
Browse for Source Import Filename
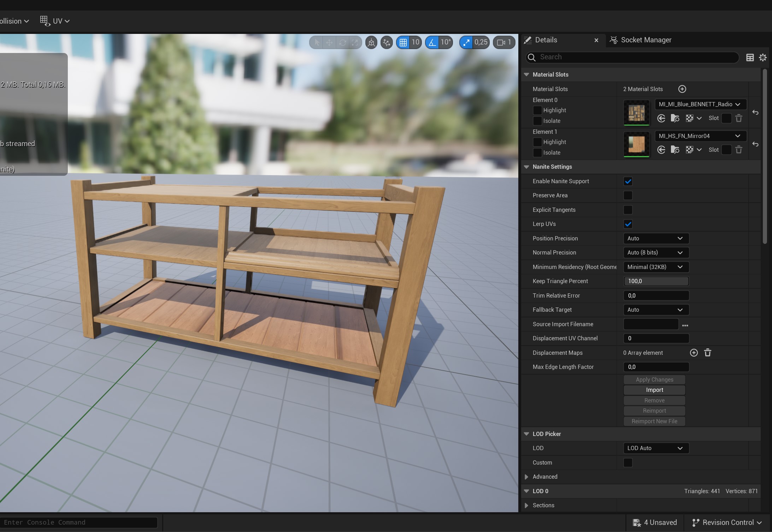point(685,325)
